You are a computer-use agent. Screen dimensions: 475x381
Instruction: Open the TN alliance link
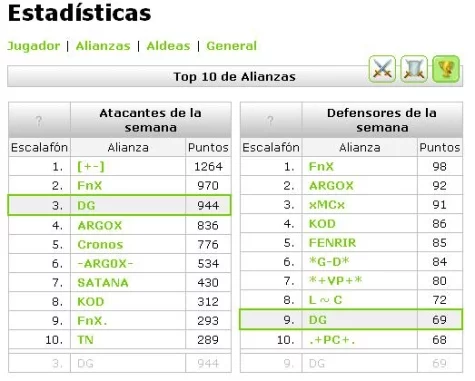pyautogui.click(x=85, y=340)
